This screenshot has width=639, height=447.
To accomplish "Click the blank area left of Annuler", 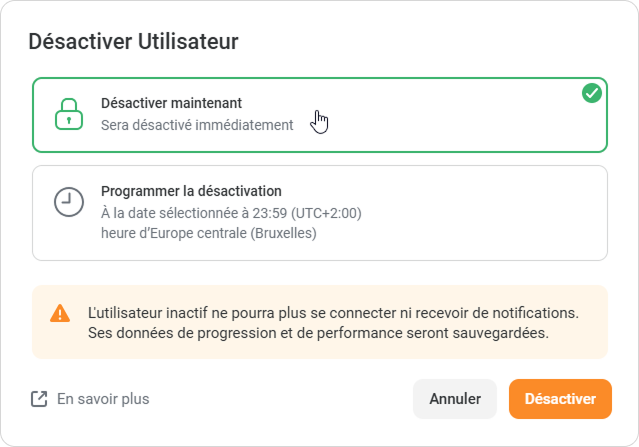I will tap(290, 399).
